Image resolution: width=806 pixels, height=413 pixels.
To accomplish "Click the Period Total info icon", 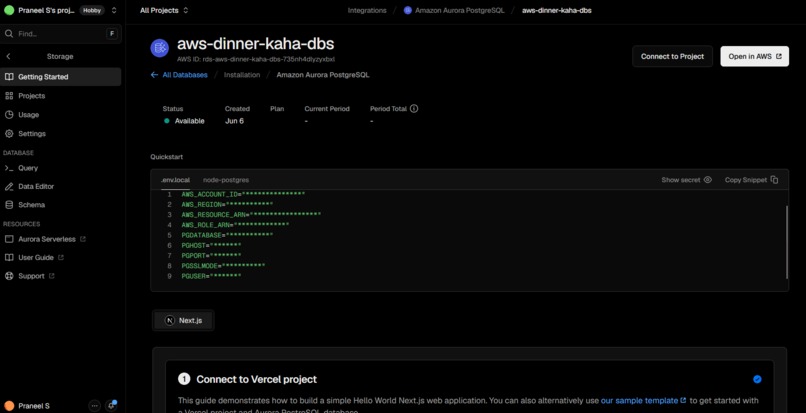I will (414, 109).
